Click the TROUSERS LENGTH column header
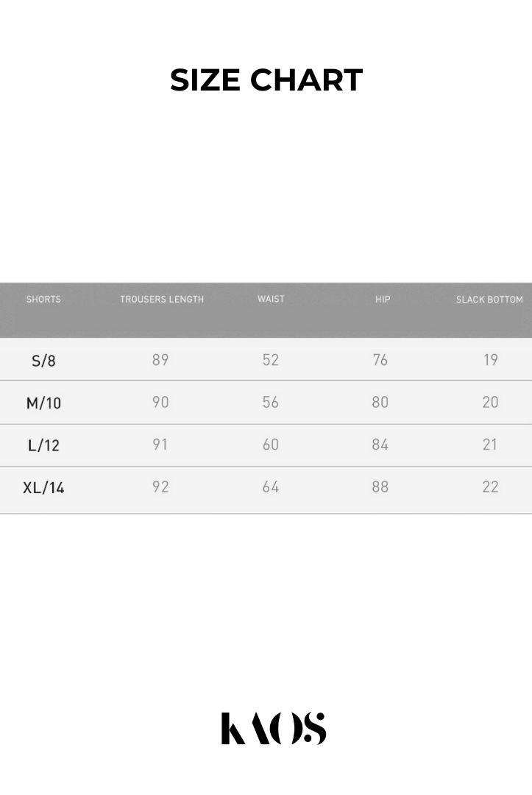532x795 pixels. (162, 300)
